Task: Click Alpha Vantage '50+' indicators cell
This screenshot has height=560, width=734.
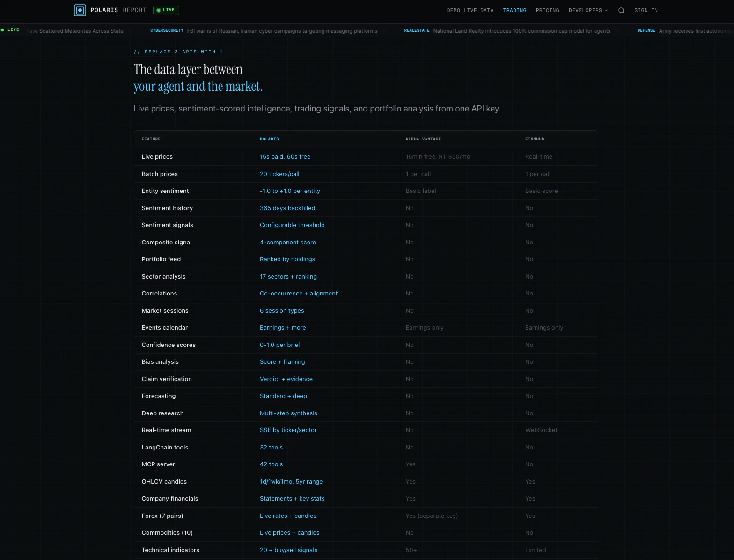Action: pyautogui.click(x=411, y=550)
